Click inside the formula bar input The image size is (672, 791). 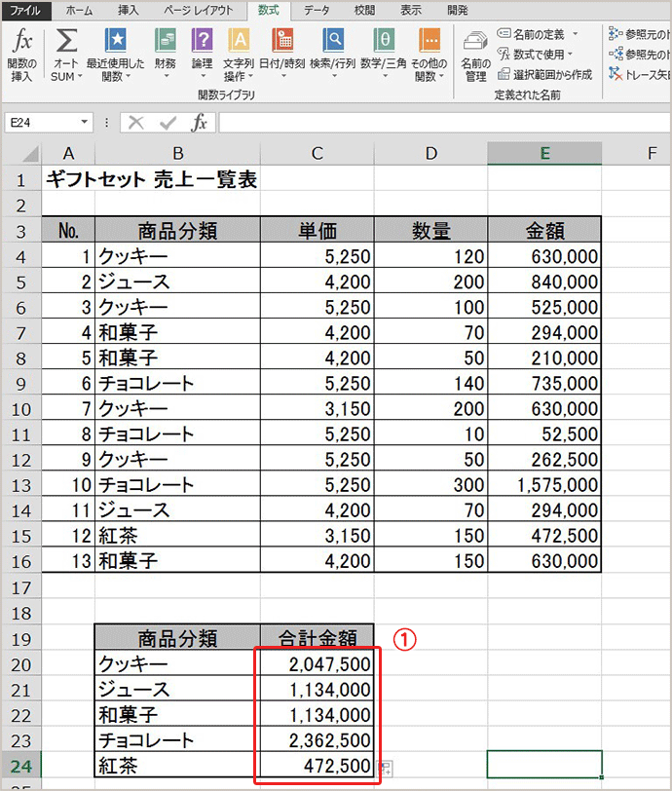tap(445, 123)
